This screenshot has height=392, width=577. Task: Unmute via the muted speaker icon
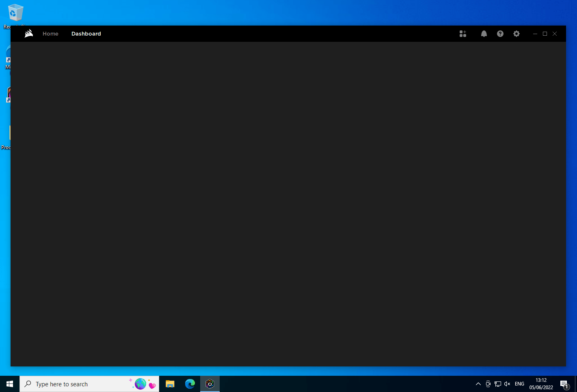tap(507, 384)
